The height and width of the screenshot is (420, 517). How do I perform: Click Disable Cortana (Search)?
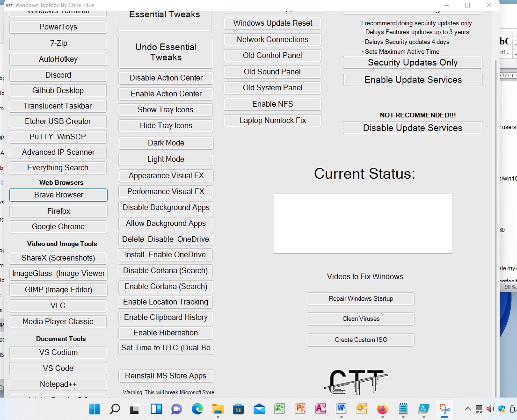tap(166, 271)
